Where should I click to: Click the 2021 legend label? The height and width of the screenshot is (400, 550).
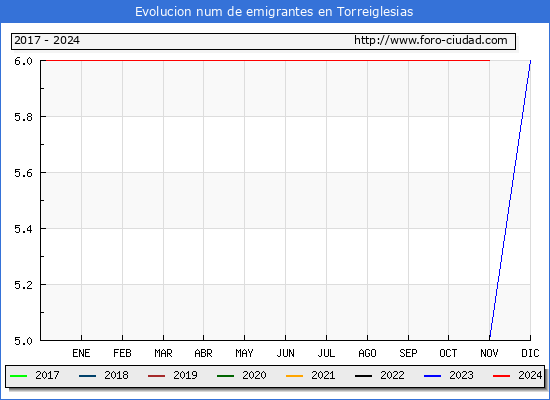[x=323, y=375]
